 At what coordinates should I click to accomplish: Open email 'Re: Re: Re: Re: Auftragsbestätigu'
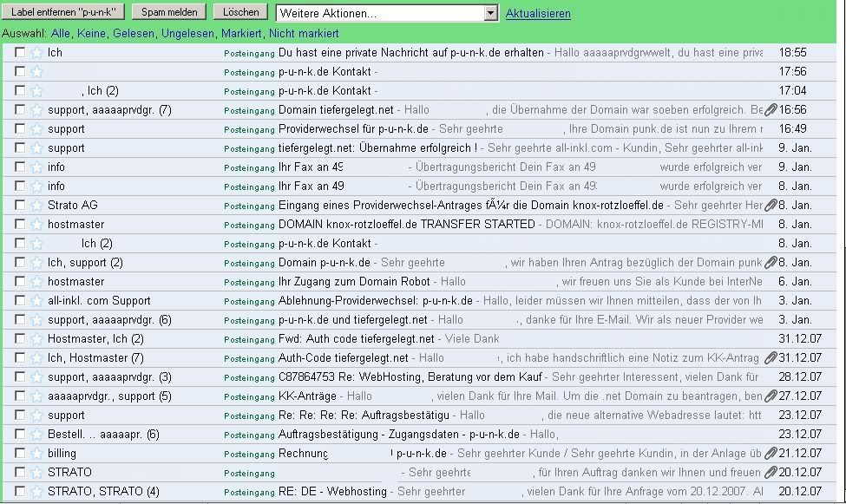pyautogui.click(x=364, y=416)
